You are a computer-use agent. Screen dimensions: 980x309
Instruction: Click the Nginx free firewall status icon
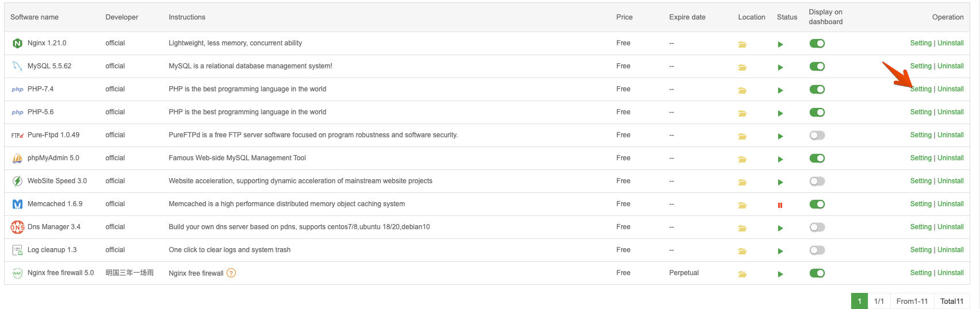780,274
